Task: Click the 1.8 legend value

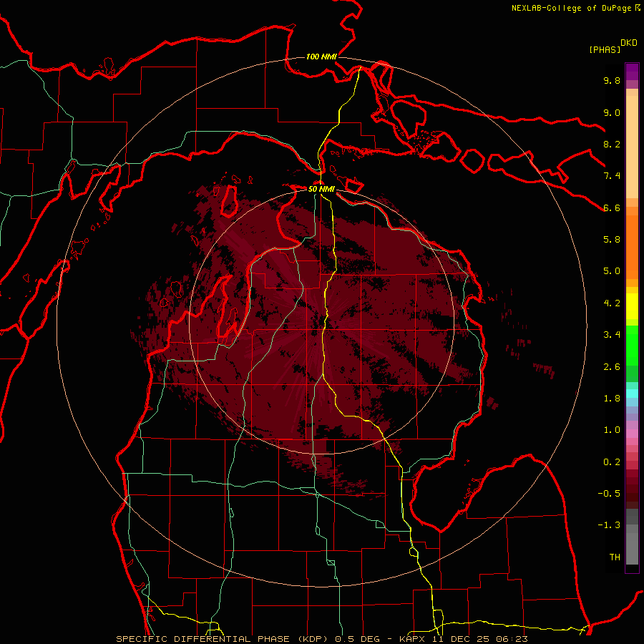Action: (612, 399)
